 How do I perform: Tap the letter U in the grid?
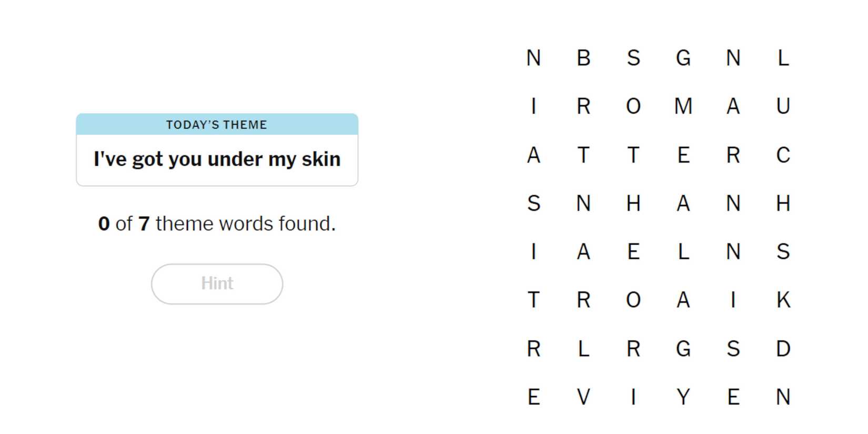tap(783, 106)
